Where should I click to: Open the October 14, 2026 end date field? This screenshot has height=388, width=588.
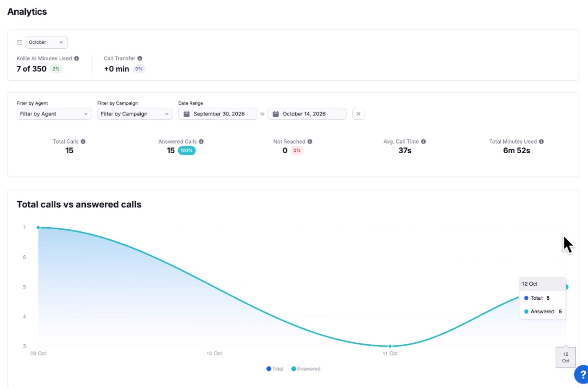click(x=307, y=114)
